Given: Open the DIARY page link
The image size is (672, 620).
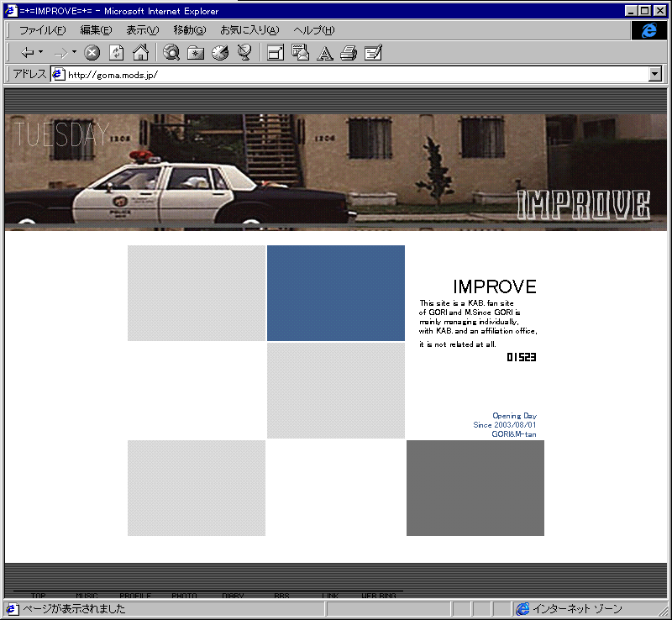Looking at the screenshot, I should click(233, 595).
